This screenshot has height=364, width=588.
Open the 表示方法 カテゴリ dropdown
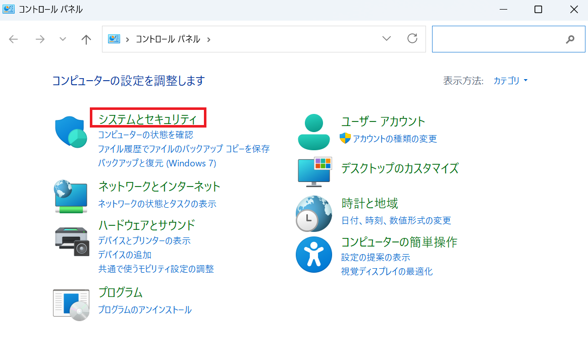pyautogui.click(x=510, y=81)
